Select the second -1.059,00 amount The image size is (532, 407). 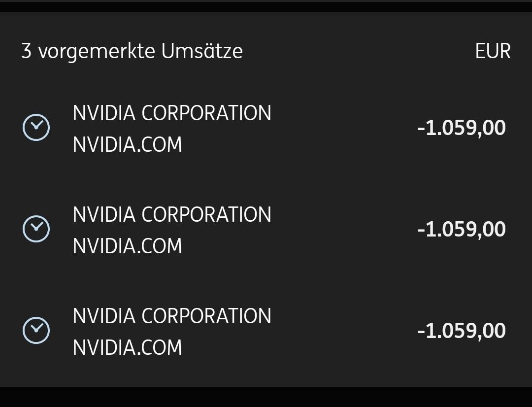[x=461, y=230]
